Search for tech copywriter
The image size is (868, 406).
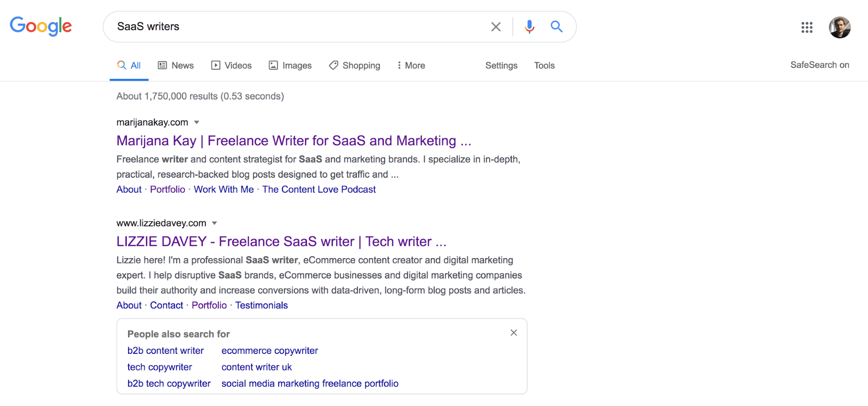click(159, 367)
